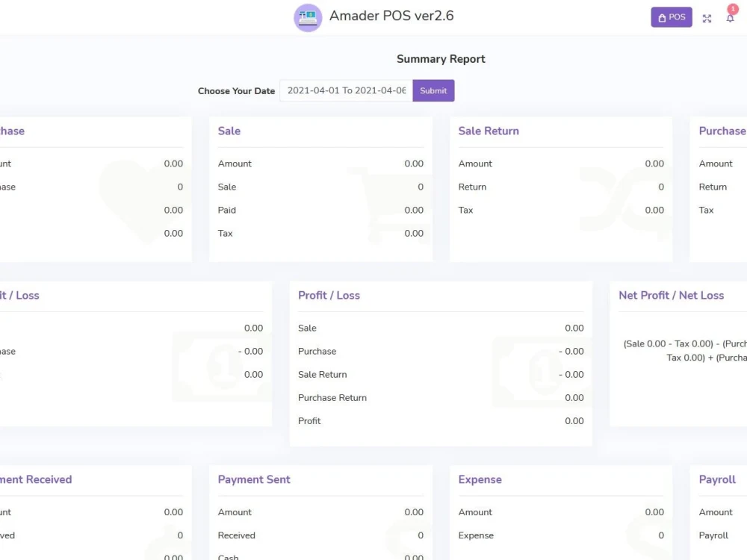Click the Choose Your Date label
Image resolution: width=747 pixels, height=560 pixels.
click(236, 91)
